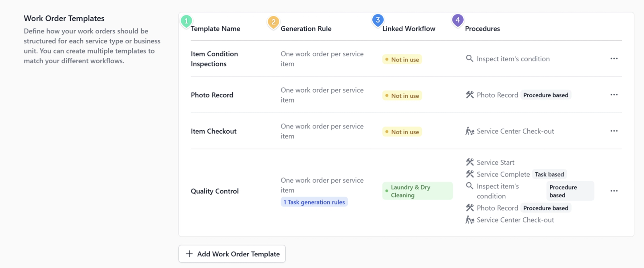Click the magnifier icon beside Item Condition Inspections procedure
644x268 pixels.
(469, 59)
